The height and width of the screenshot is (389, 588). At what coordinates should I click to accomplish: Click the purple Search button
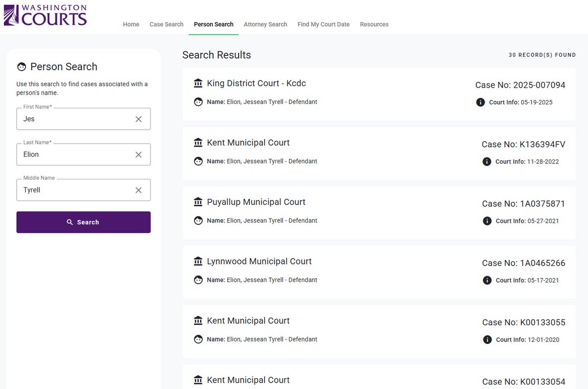coord(83,222)
